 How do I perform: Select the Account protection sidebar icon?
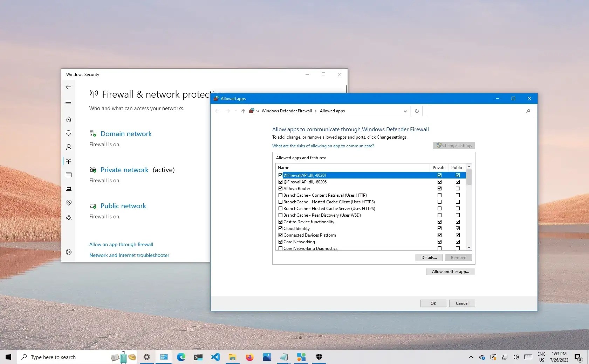(x=69, y=147)
